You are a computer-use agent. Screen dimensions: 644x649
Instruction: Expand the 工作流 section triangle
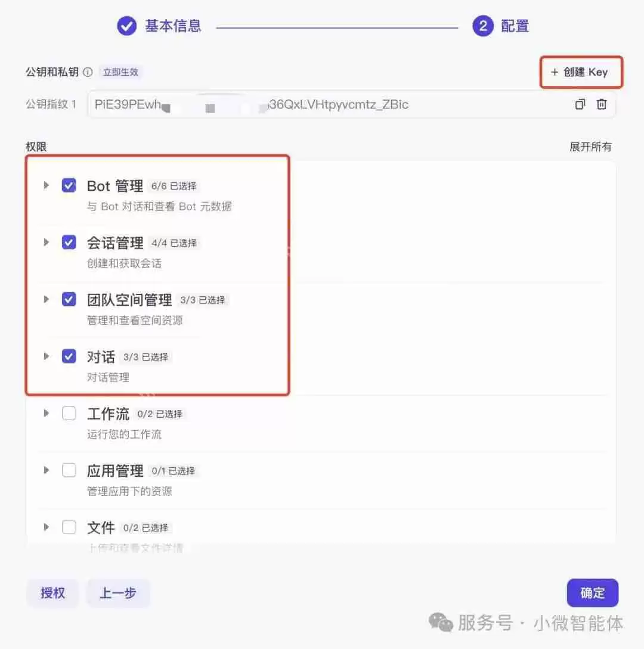[46, 413]
